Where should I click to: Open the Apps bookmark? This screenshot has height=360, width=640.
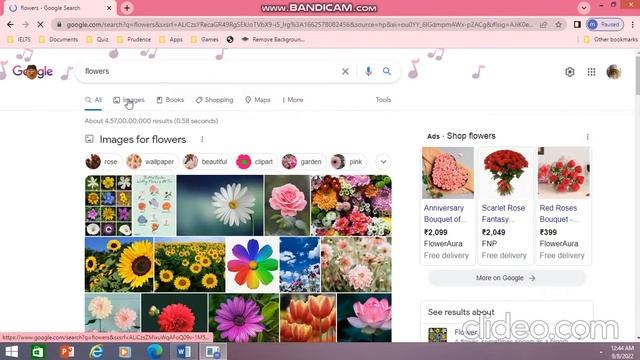coord(171,40)
